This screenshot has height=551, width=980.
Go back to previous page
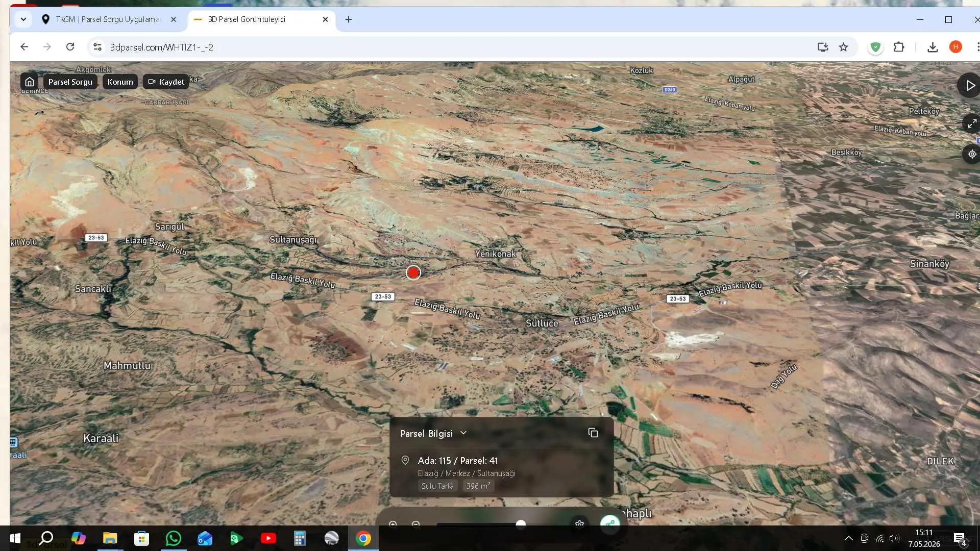click(24, 47)
